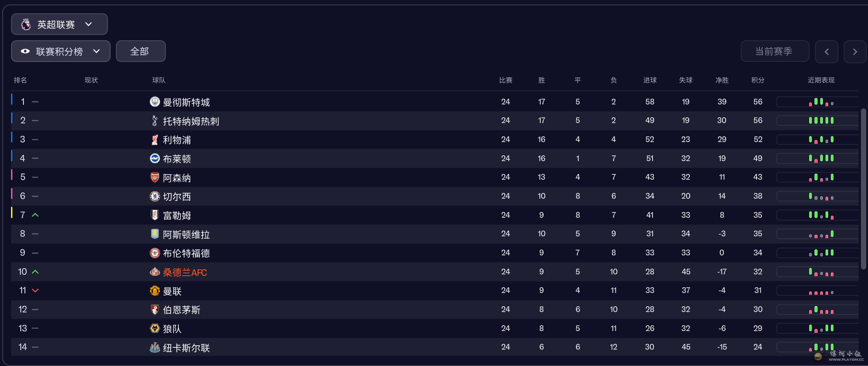This screenshot has width=868, height=366.
Task: Toggle the eye icon in view selector
Action: pyautogui.click(x=25, y=51)
